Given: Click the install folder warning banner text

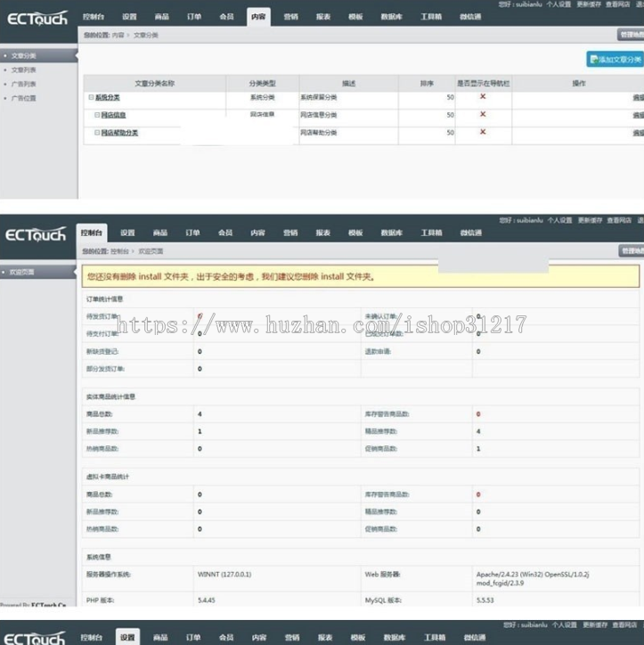Looking at the screenshot, I should (x=231, y=277).
